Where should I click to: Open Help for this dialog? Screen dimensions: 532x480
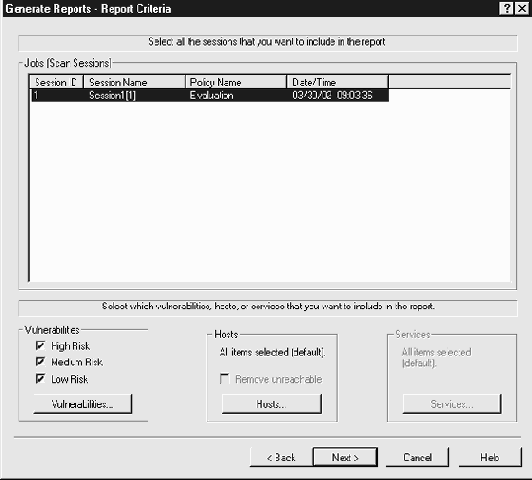pos(490,457)
